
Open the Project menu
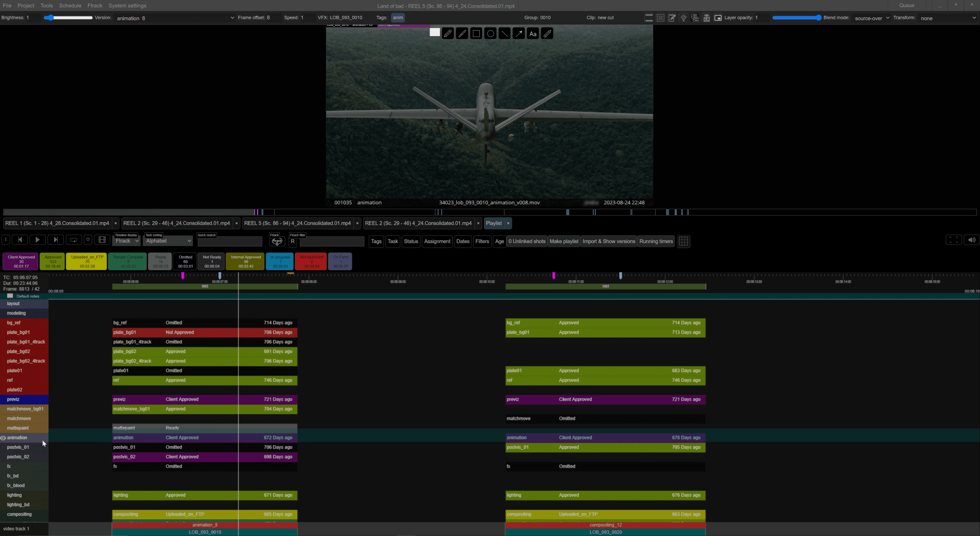click(26, 6)
